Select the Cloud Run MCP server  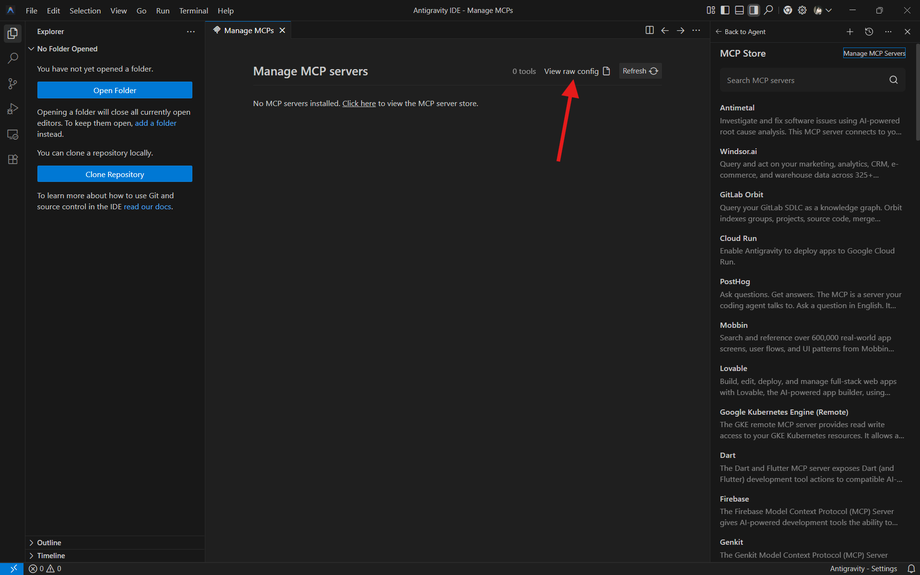coord(811,251)
